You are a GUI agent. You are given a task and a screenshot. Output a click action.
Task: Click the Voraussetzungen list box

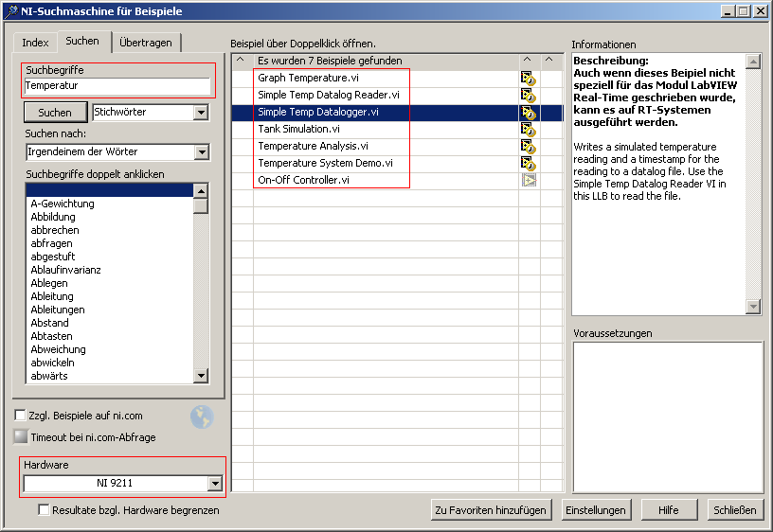[x=668, y=417]
